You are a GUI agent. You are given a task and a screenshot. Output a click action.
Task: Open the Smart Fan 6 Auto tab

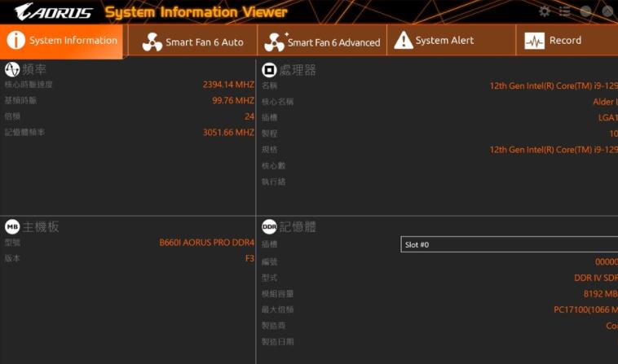[x=193, y=42]
